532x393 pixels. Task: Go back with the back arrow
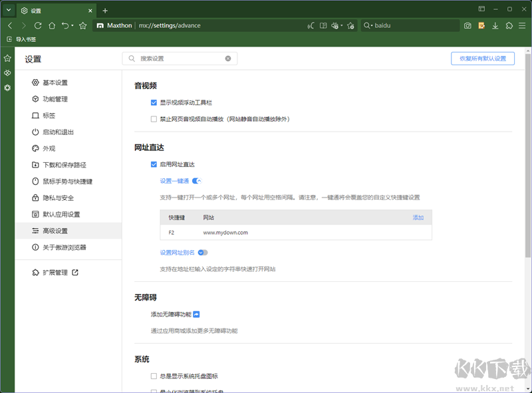click(x=10, y=25)
